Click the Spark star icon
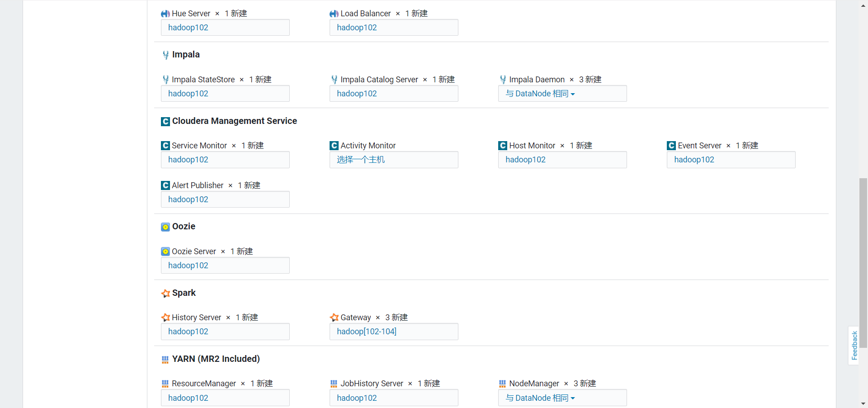Image resolution: width=868 pixels, height=408 pixels. click(x=165, y=293)
